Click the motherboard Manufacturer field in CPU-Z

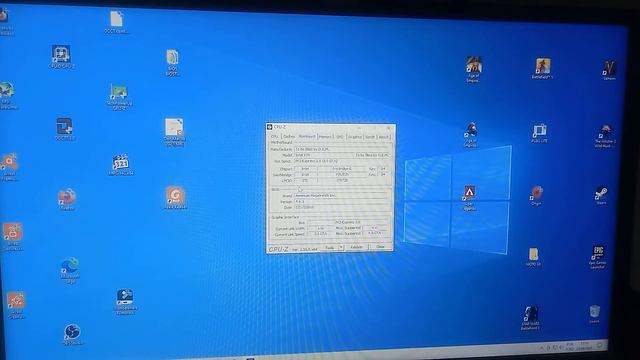(341, 149)
